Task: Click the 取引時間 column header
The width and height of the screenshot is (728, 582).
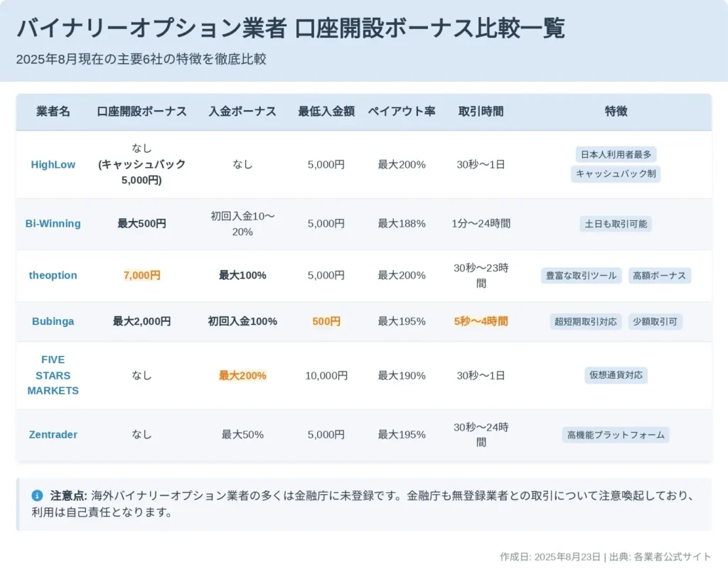Action: coord(481,112)
